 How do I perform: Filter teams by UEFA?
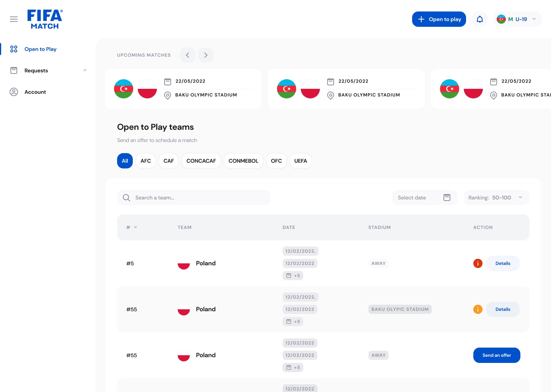tap(301, 161)
